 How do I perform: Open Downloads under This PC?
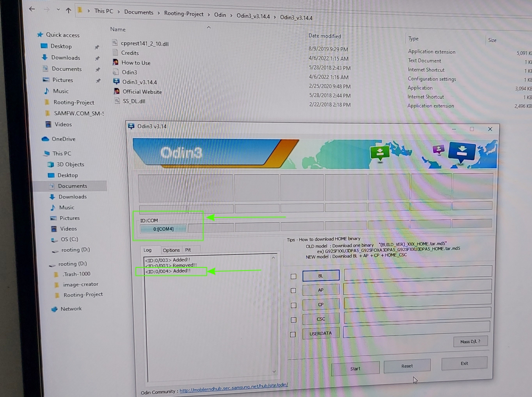[x=73, y=197]
